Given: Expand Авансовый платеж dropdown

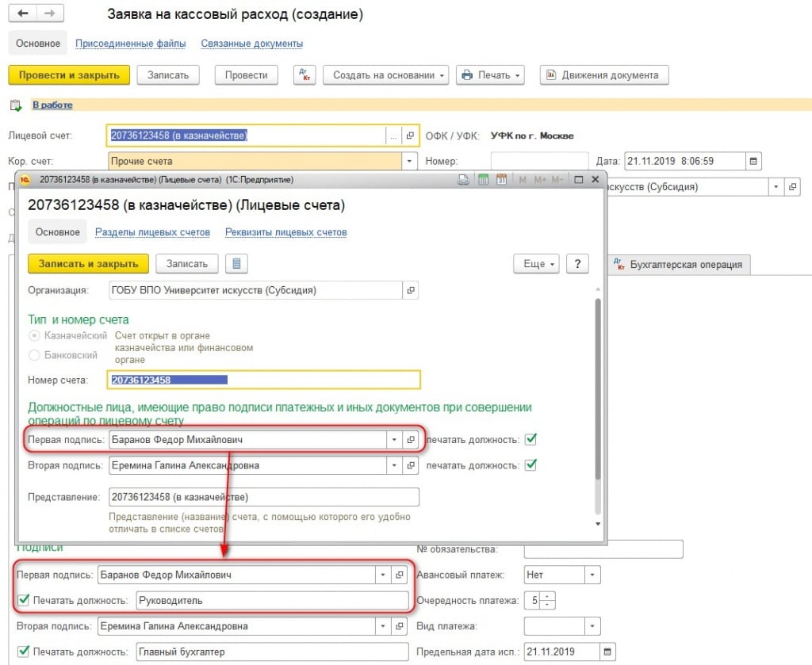Looking at the screenshot, I should (x=592, y=575).
